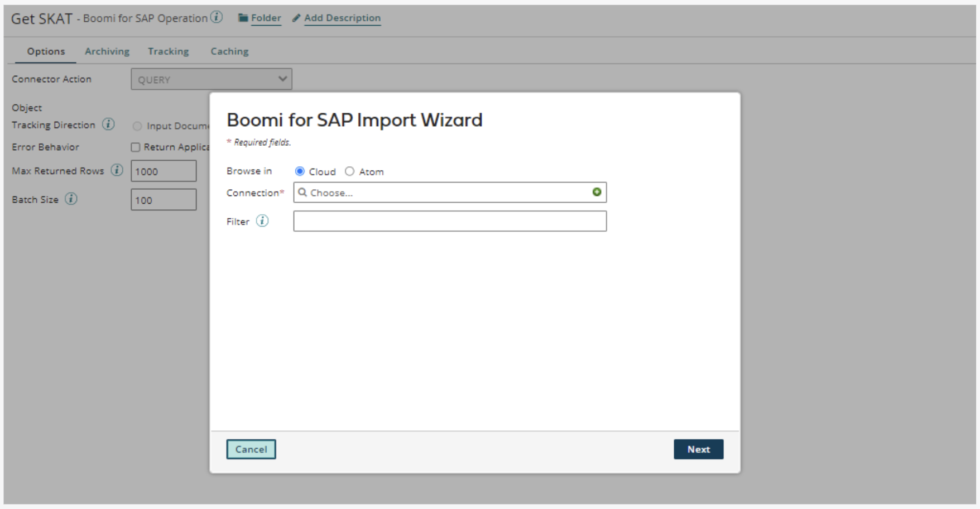Click info icon next to Boomi for SAP Operation
This screenshot has height=509, width=980.
[x=217, y=17]
